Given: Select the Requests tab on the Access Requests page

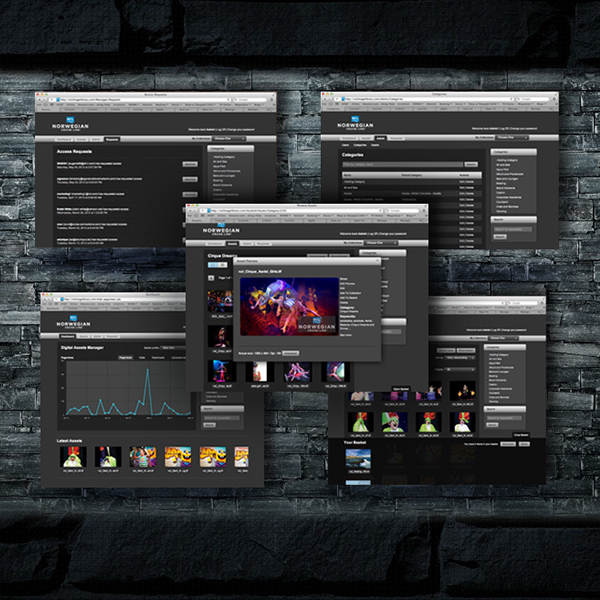Looking at the screenshot, I should (112, 139).
